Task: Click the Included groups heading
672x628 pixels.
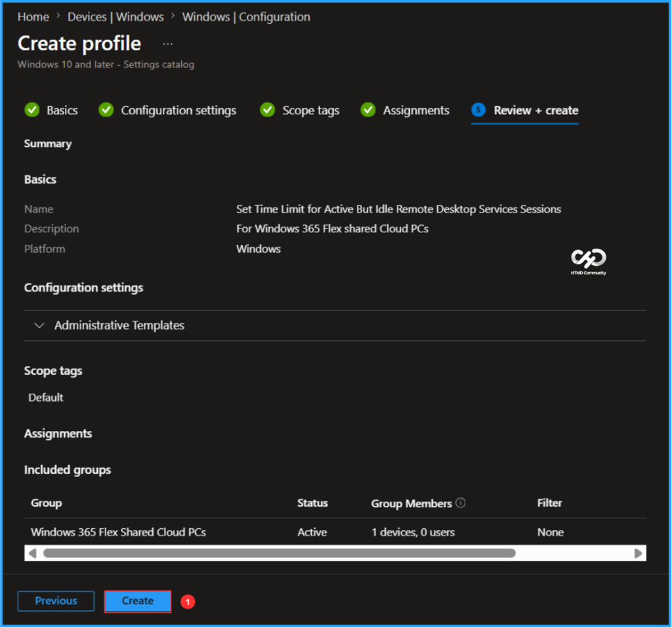Action: click(x=68, y=470)
